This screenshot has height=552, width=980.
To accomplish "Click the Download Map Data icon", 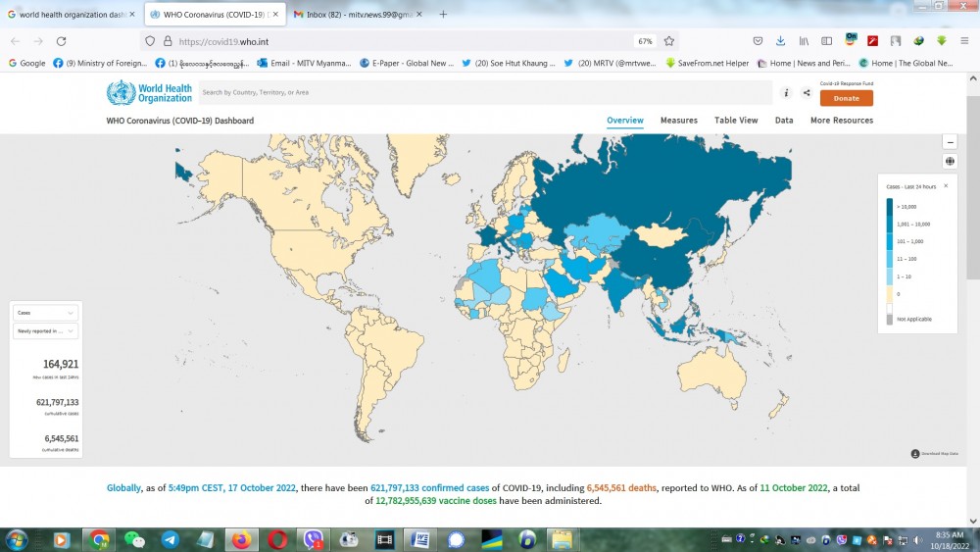I will coord(915,453).
